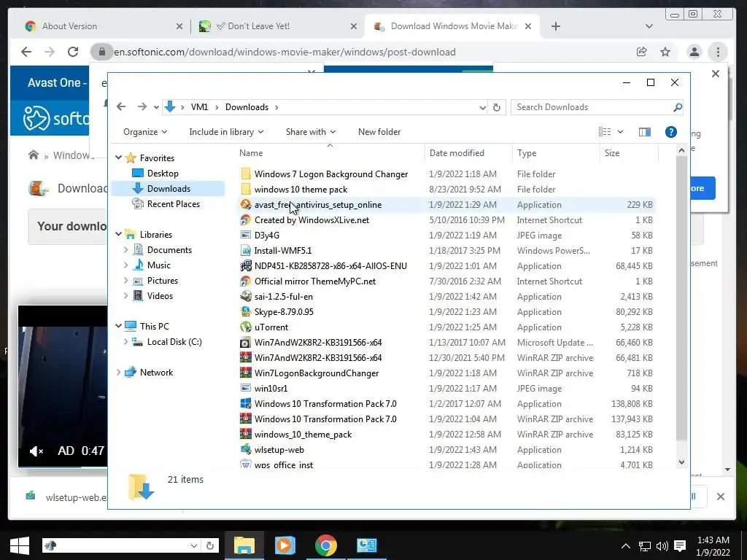
Task: Go back in File Explorer
Action: 121,106
